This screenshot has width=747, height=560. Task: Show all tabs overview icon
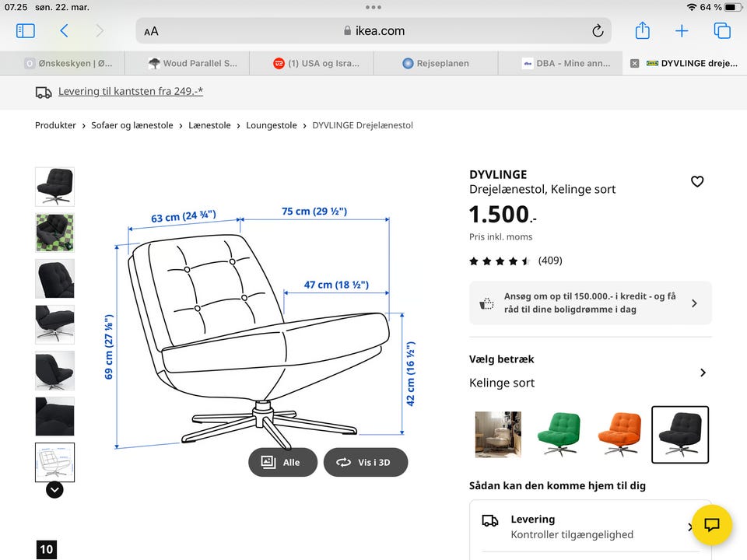[x=722, y=31]
